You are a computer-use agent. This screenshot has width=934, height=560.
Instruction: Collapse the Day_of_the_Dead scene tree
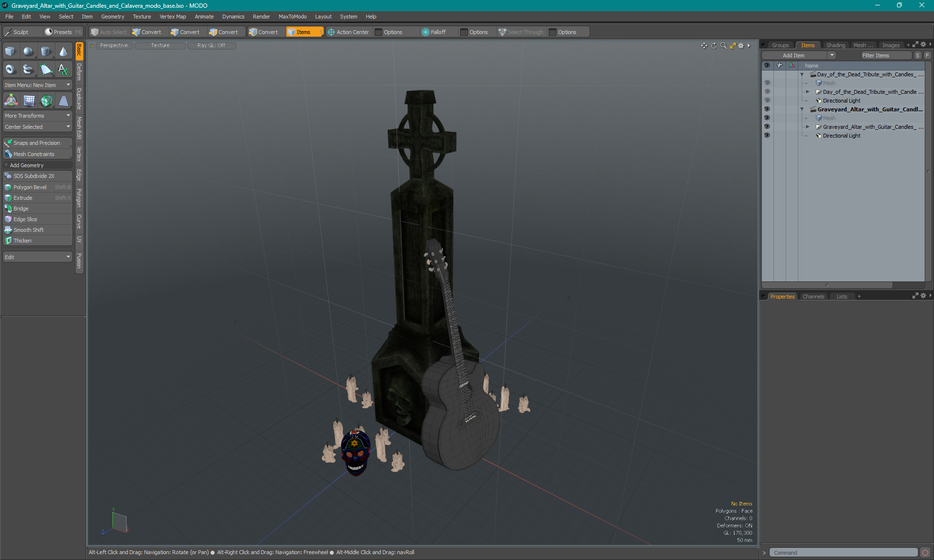tap(802, 74)
